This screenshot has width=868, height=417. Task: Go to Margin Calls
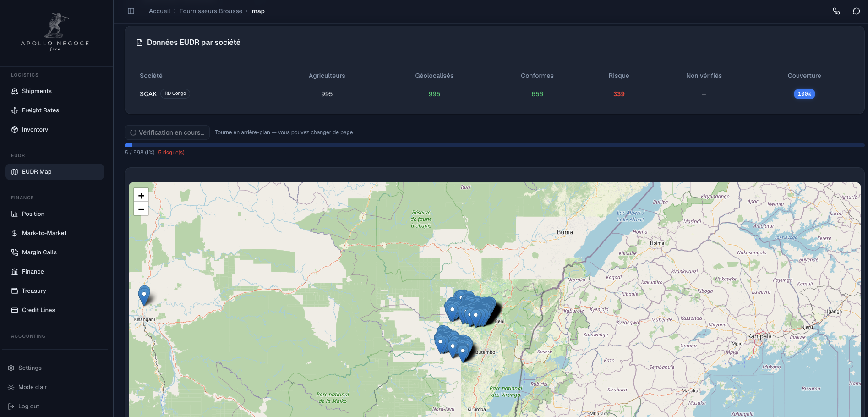pos(39,252)
